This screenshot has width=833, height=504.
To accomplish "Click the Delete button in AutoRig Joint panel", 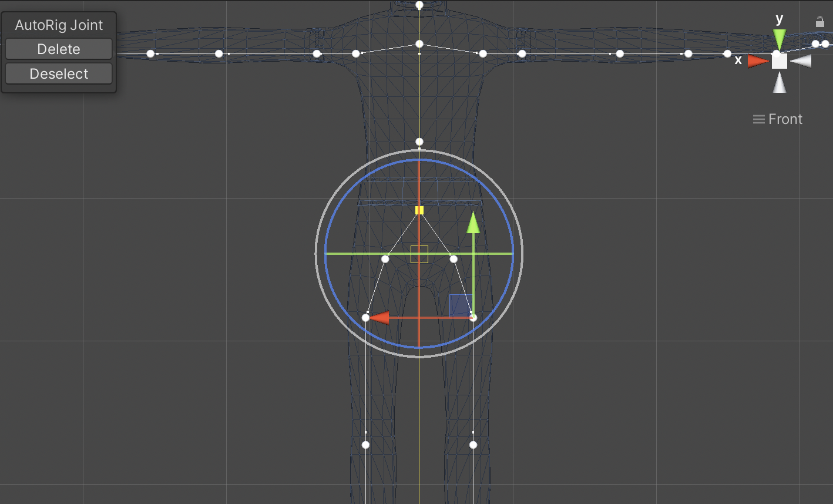I will click(x=59, y=49).
